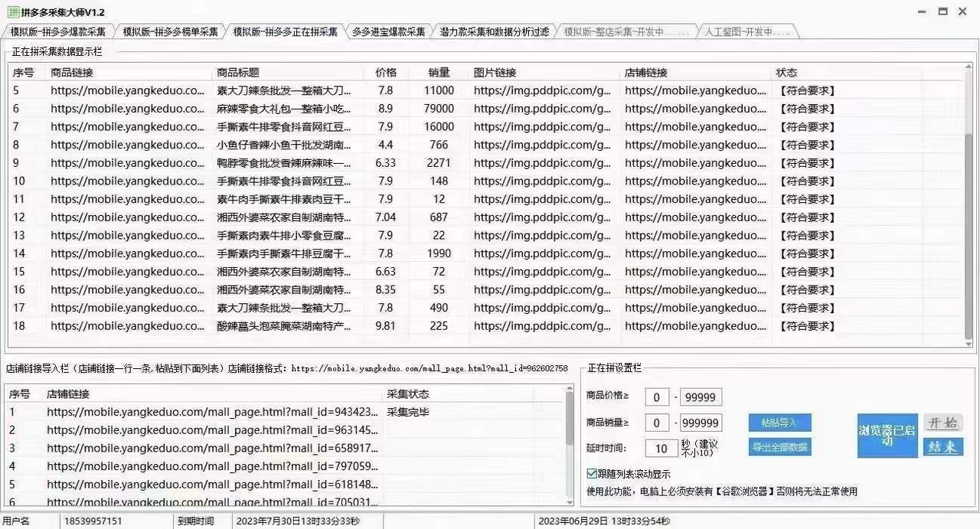Switch to the 模拟版-拼多多爆款采集 tab
This screenshot has width=980, height=529.
point(58,32)
